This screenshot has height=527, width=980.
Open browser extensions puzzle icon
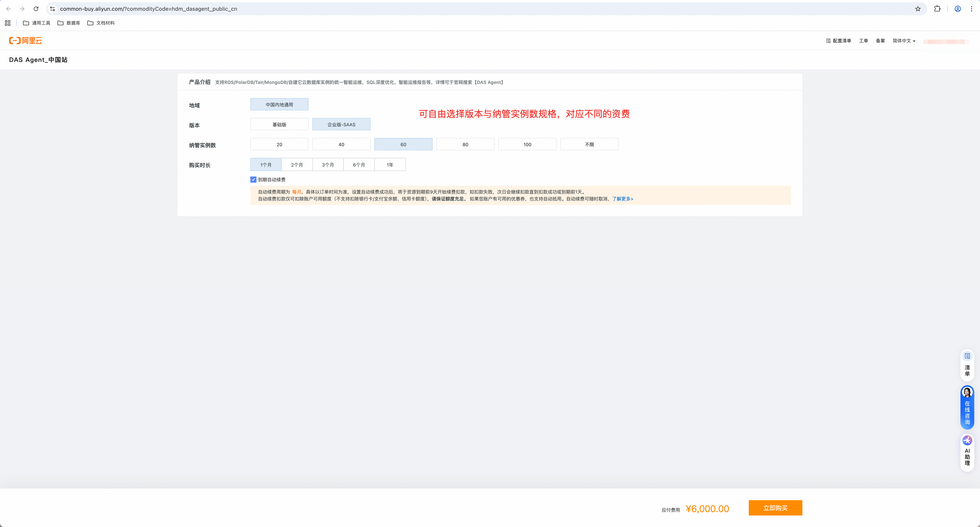click(x=937, y=9)
